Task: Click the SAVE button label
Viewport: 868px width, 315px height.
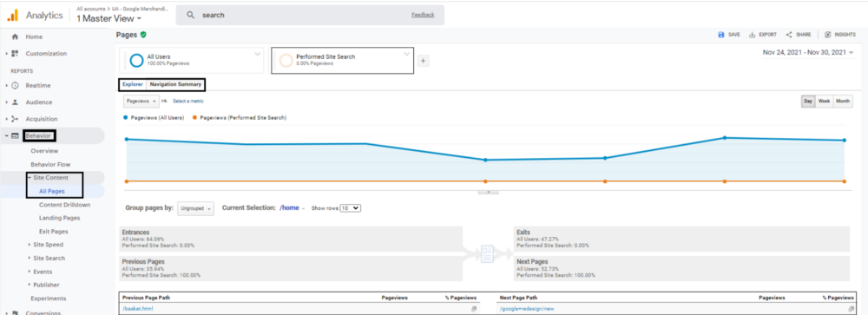Action: (x=734, y=35)
